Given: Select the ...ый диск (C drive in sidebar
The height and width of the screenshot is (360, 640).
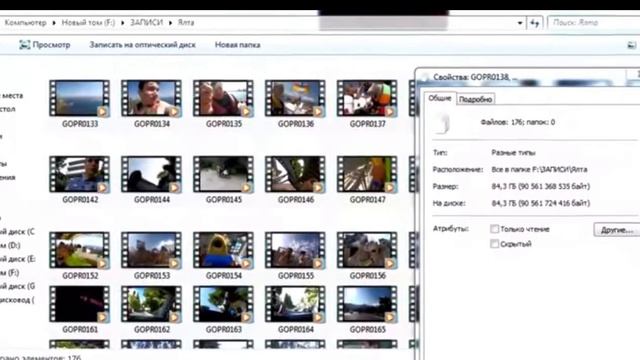Looking at the screenshot, I should [18, 232].
